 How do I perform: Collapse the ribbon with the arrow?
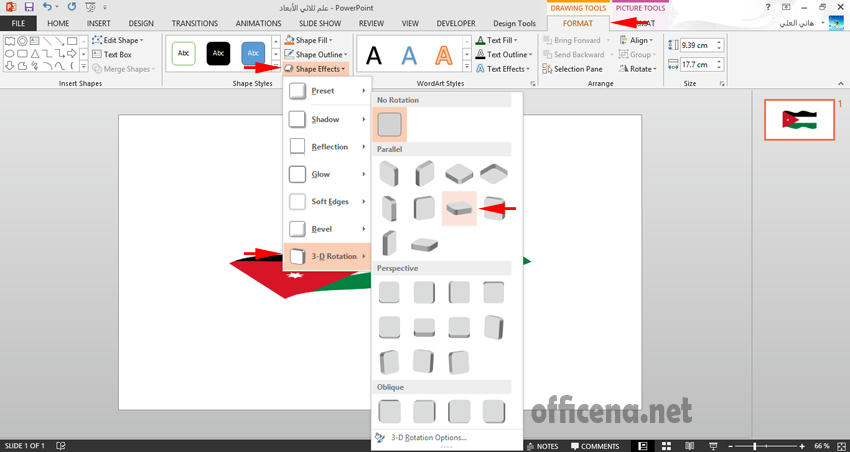click(x=841, y=83)
